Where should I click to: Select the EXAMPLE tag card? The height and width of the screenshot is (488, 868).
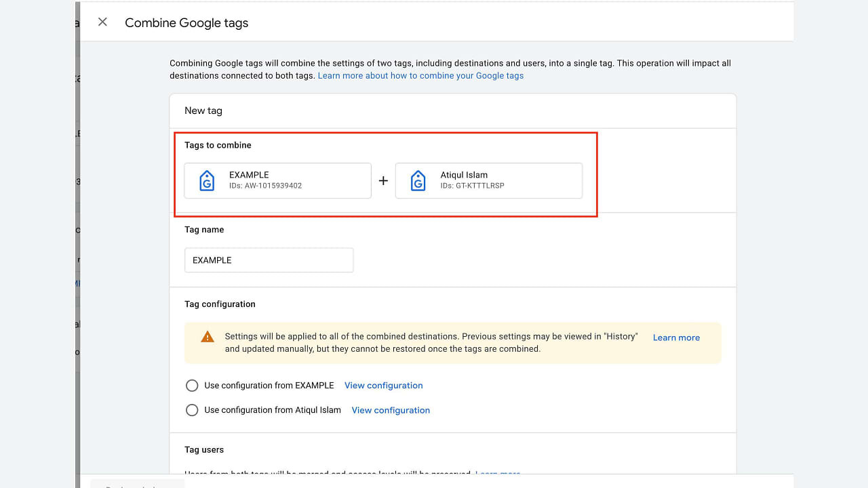(x=278, y=180)
